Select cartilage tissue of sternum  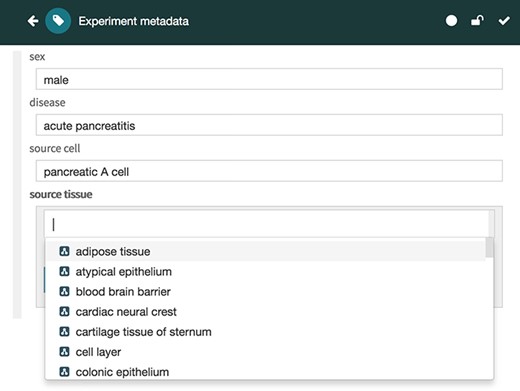click(265, 332)
